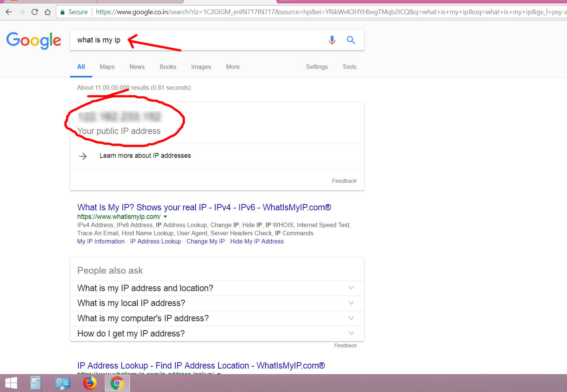This screenshot has width=567, height=392.
Task: Open the 'Change My IP' sitelink
Action: (206, 241)
